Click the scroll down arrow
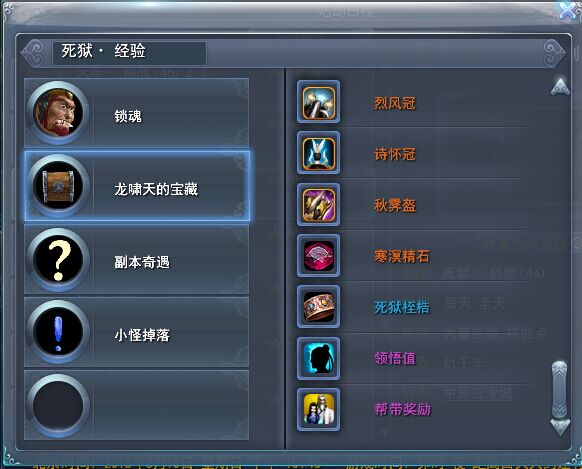 (560, 427)
